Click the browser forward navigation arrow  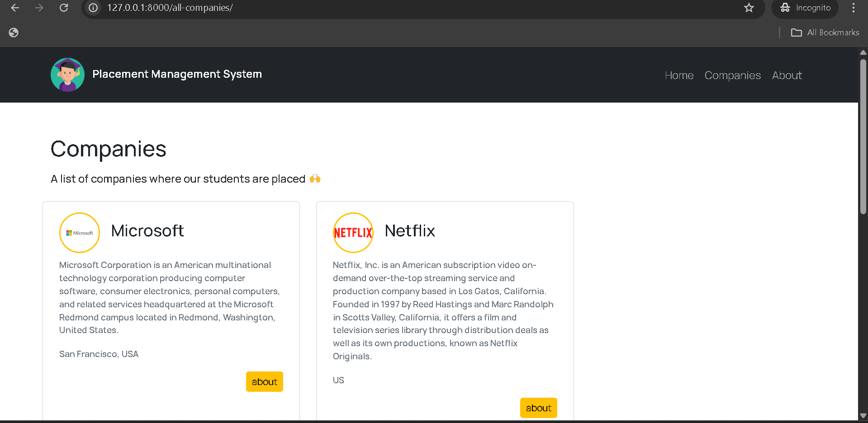pyautogui.click(x=39, y=8)
